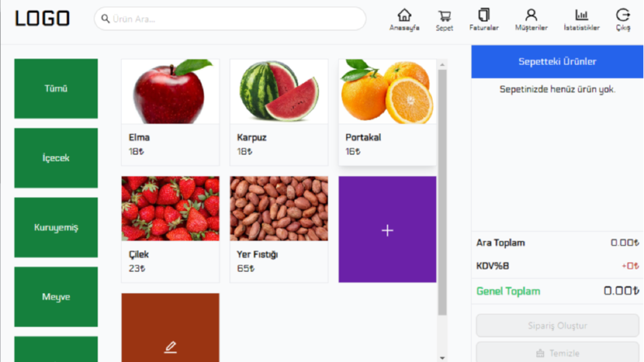Click the Sipariş Oluştur button
Screen dimensions: 644x362
557,325
